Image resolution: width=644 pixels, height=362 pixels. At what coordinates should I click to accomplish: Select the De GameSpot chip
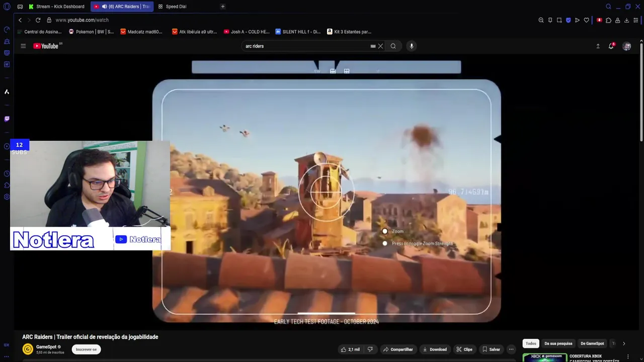[592, 343]
